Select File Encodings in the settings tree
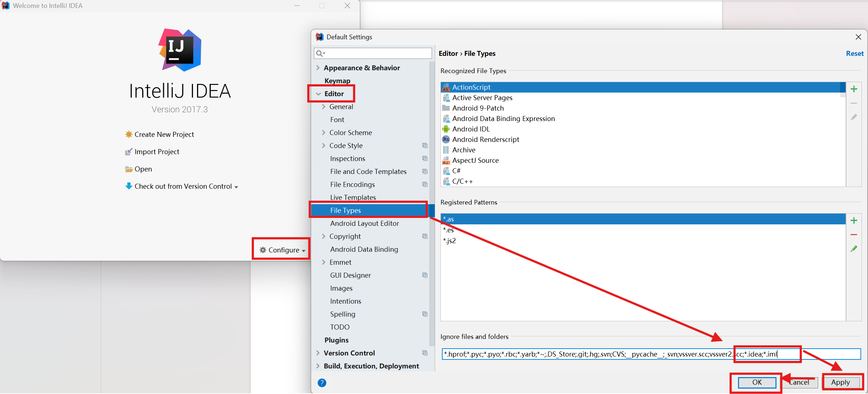868x394 pixels. (352, 184)
